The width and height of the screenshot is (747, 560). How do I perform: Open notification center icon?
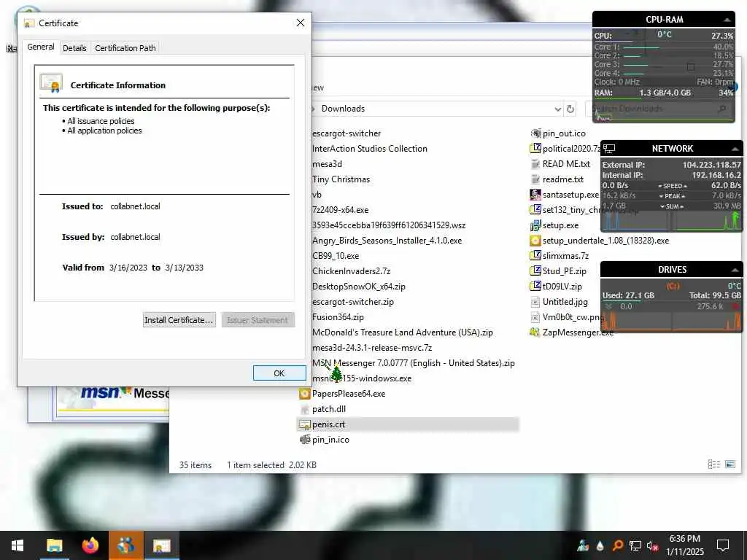(723, 545)
